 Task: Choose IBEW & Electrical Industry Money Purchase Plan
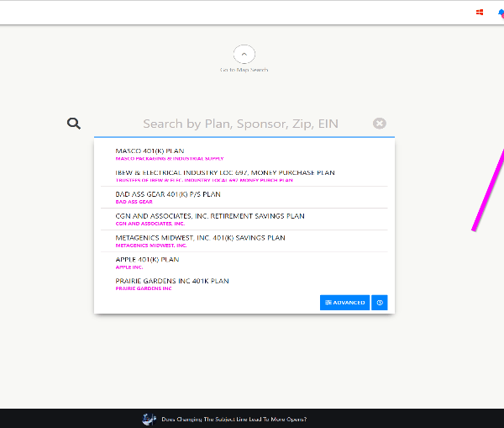click(224, 172)
